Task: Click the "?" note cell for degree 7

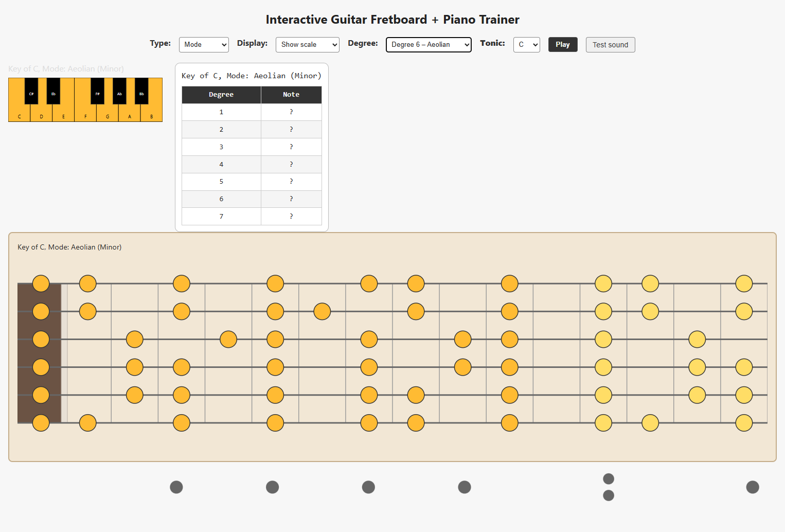Action: coord(291,217)
